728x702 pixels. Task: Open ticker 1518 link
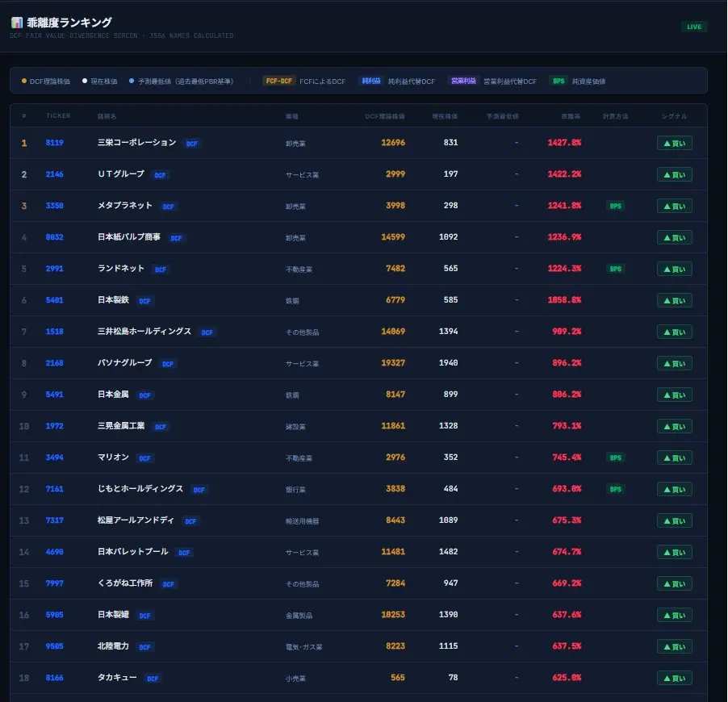coord(54,332)
